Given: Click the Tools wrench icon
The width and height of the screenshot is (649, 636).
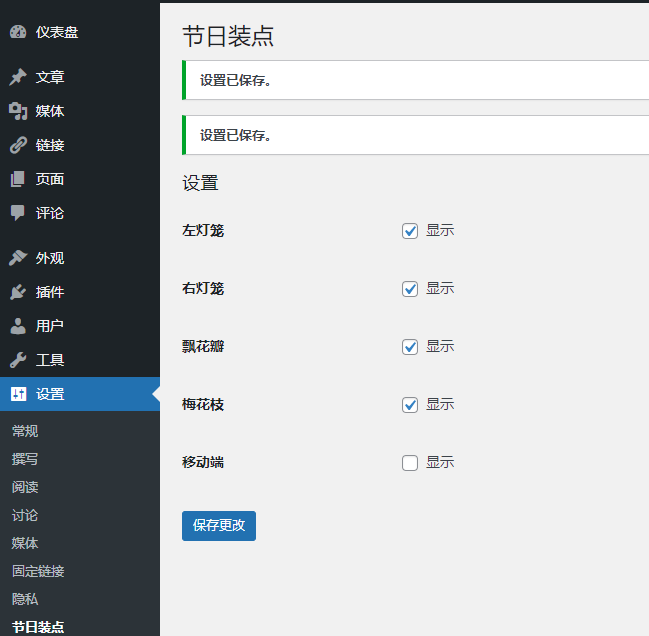Looking at the screenshot, I should point(18,360).
